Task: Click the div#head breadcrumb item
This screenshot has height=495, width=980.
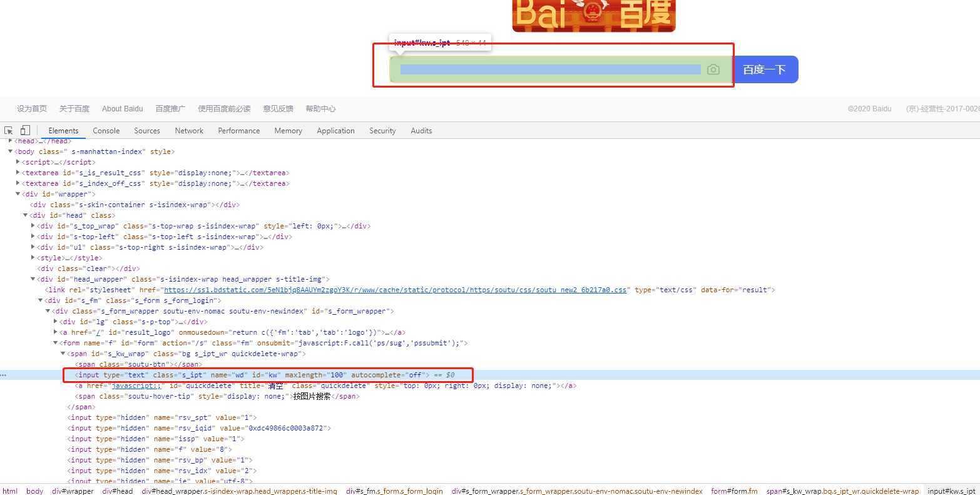Action: point(118,491)
